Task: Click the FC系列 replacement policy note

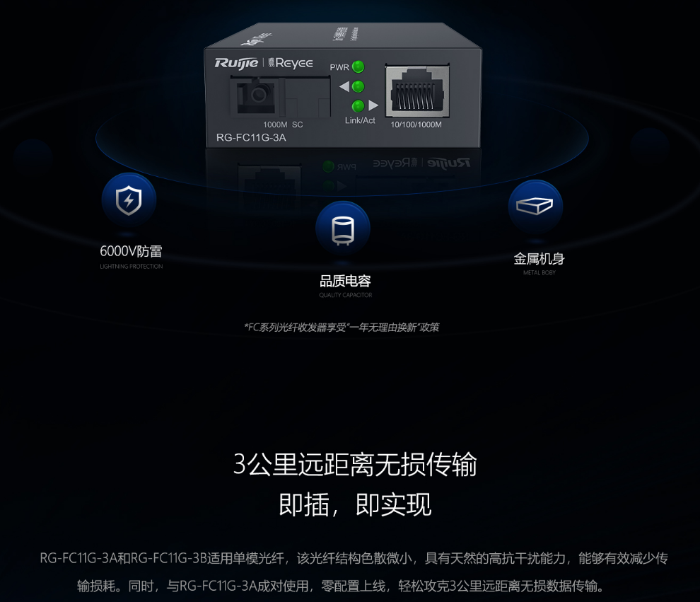Action: [x=342, y=328]
